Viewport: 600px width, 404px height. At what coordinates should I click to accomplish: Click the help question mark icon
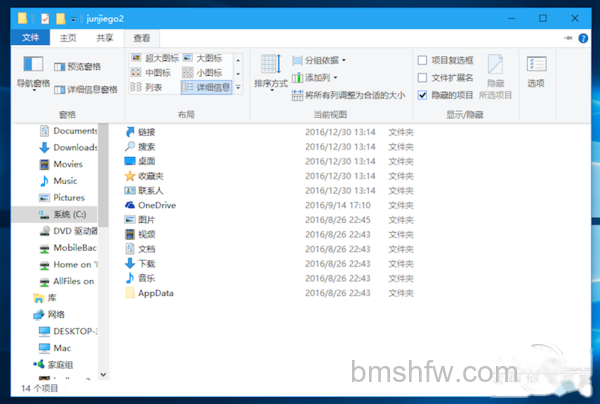(x=583, y=38)
